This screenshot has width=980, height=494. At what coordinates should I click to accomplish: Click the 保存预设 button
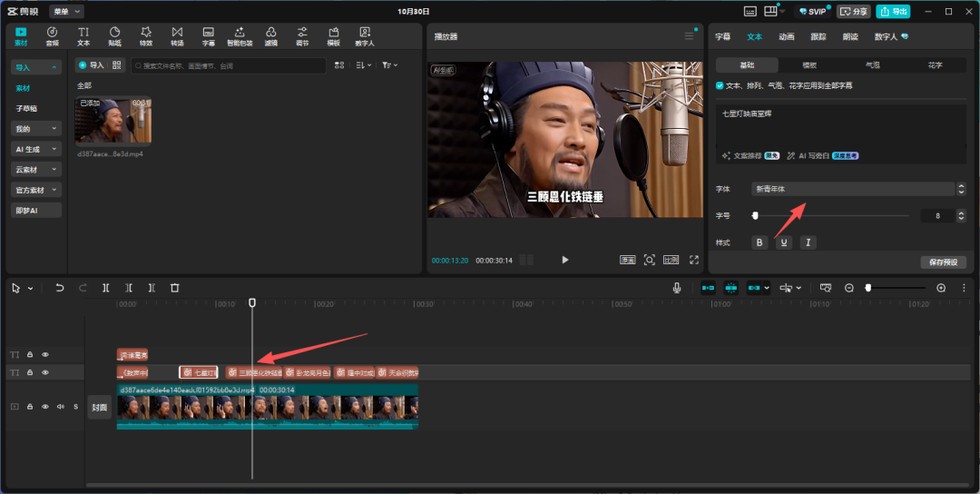(x=943, y=262)
